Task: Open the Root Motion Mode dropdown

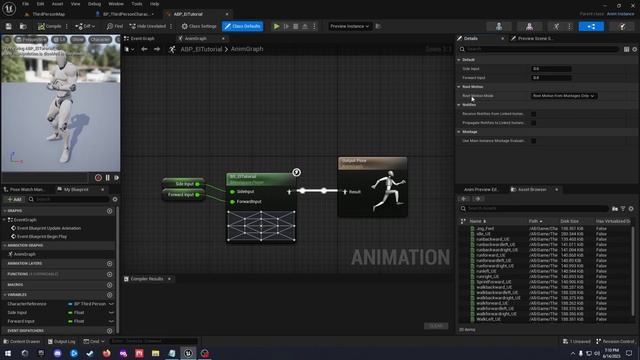Action: click(x=564, y=96)
